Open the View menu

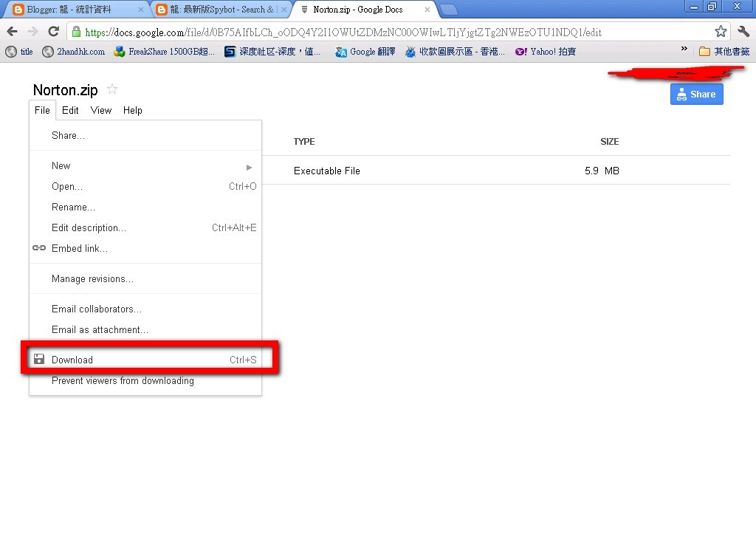pyautogui.click(x=100, y=111)
